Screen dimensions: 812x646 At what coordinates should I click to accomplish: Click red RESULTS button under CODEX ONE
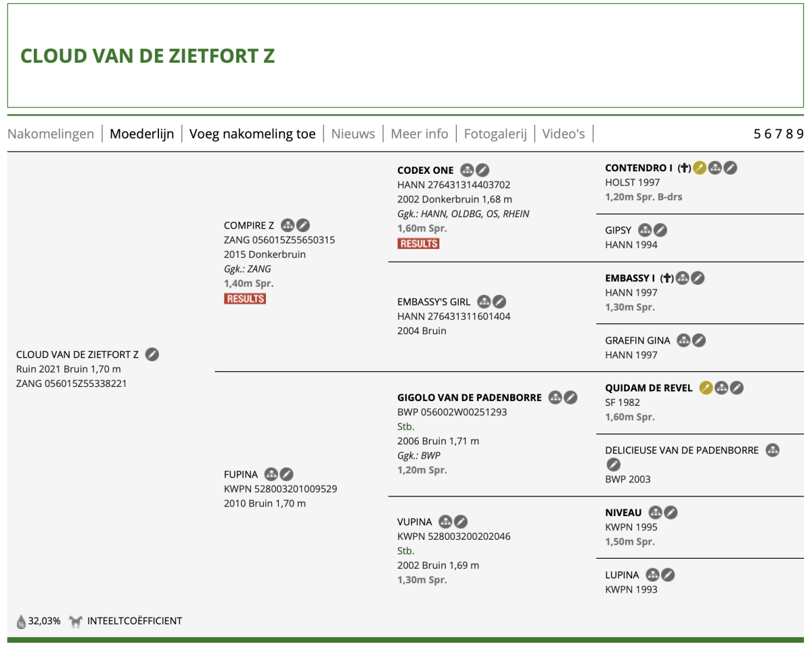(x=418, y=244)
